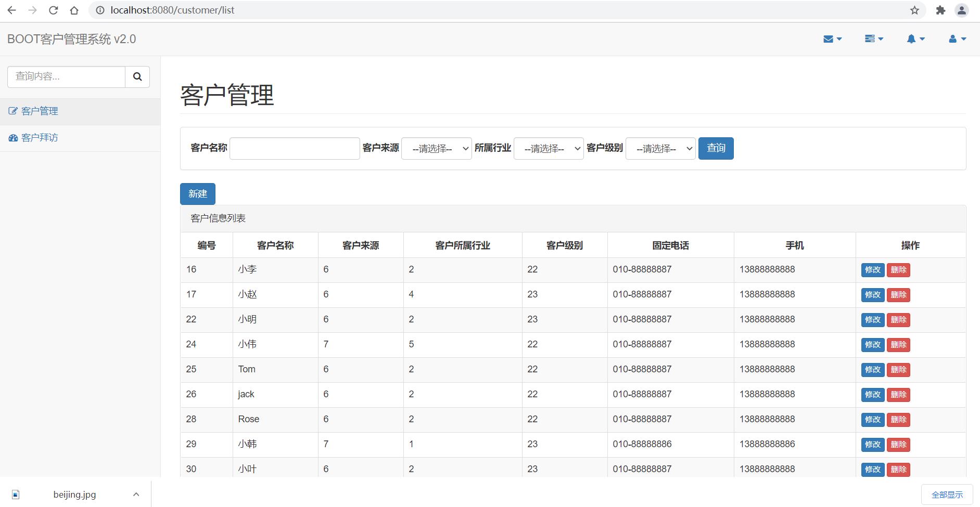The image size is (980, 507).
Task: Click 修改 for customer 小赵
Action: (x=873, y=295)
